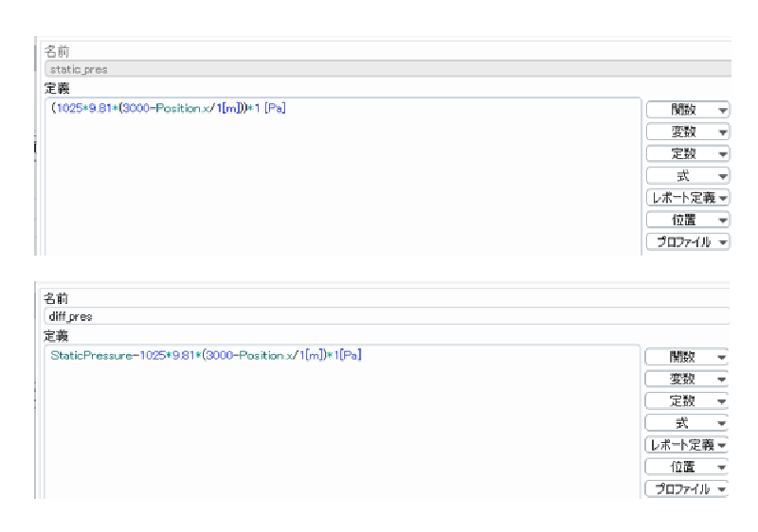Expand 定数 list for static_pres expression
Image resolution: width=758 pixels, height=532 pixels.
point(688,153)
